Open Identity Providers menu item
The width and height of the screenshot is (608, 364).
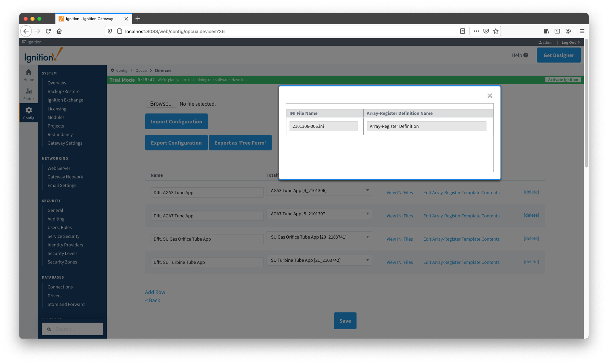pyautogui.click(x=65, y=245)
